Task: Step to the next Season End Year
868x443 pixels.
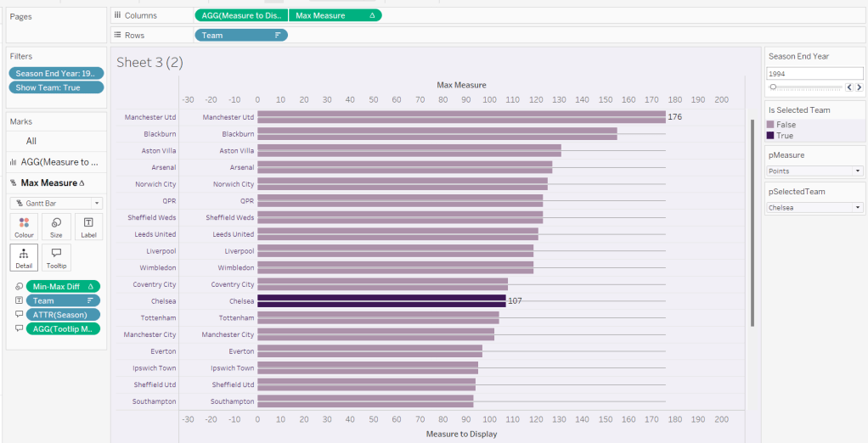Action: pyautogui.click(x=859, y=87)
